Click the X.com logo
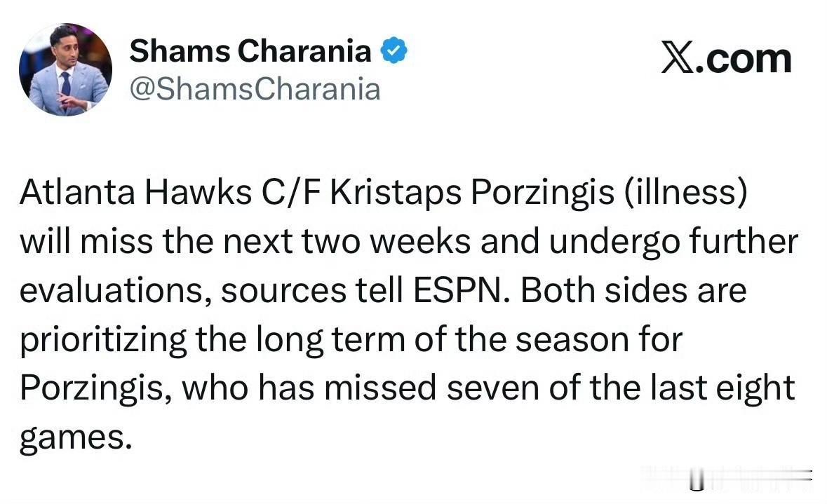Viewport: 827px width, 504px height. [x=725, y=59]
